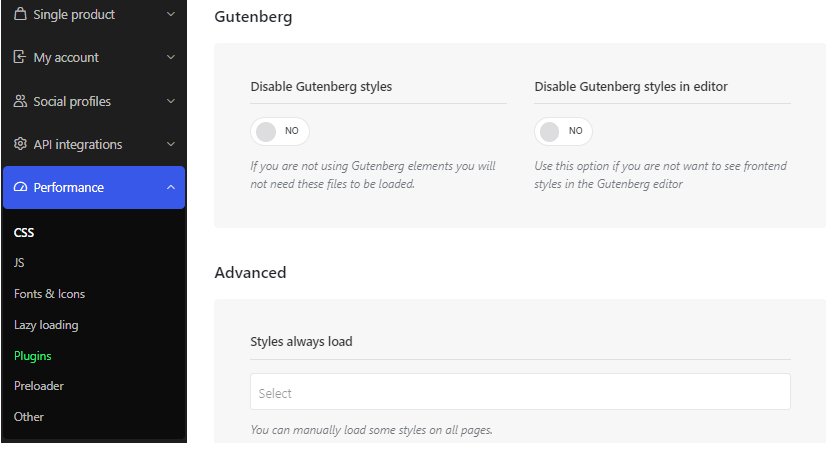Click the Single product bag icon
Viewport: 826px width, 452px height.
coord(20,14)
